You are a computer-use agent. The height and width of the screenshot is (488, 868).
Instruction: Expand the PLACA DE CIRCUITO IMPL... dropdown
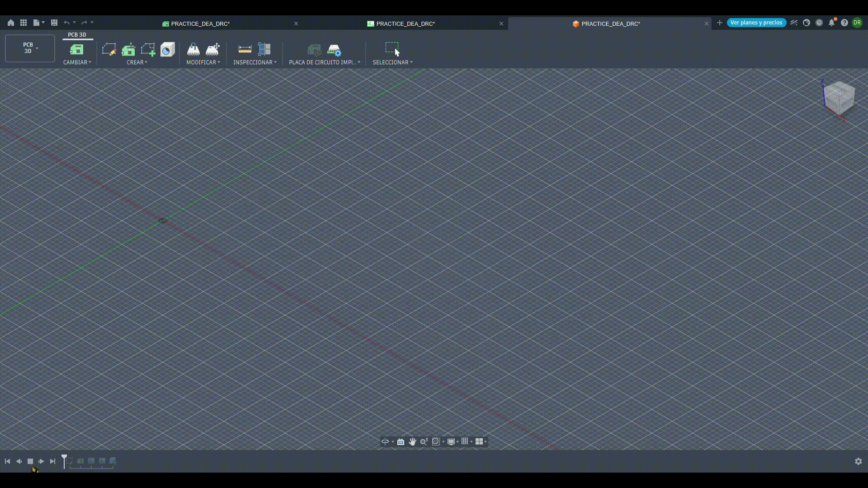325,62
